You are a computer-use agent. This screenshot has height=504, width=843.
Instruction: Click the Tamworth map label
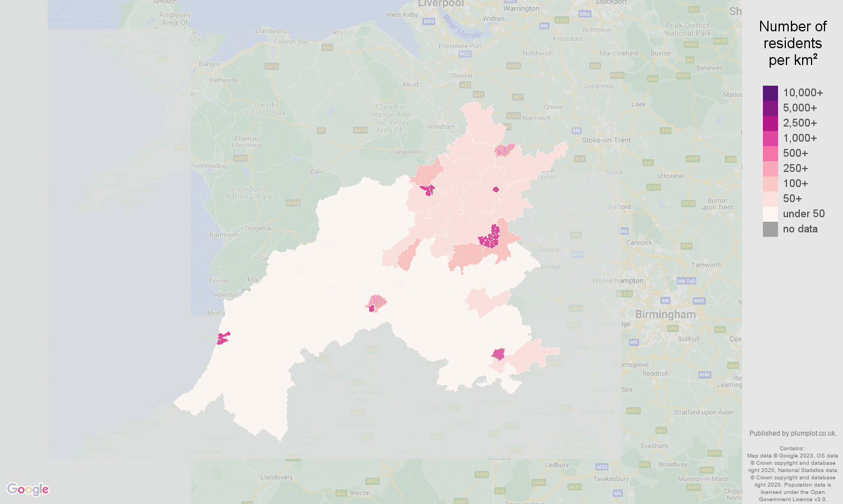pos(706,265)
